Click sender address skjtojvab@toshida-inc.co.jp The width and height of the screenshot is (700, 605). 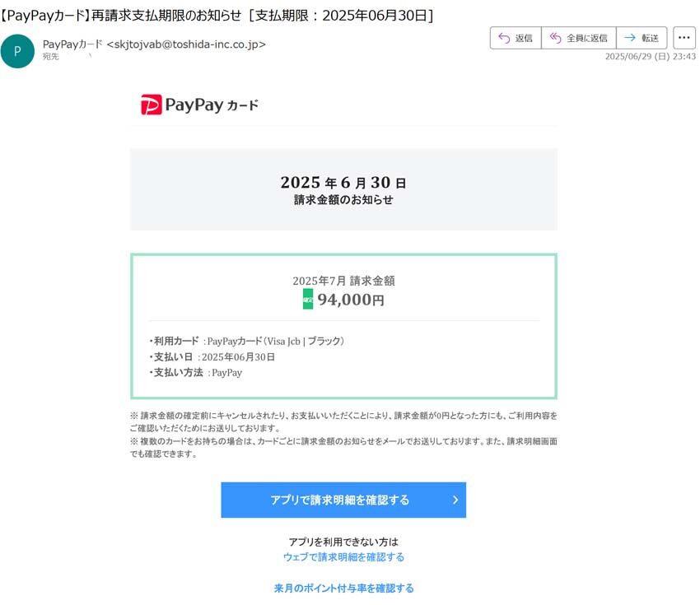tap(186, 44)
